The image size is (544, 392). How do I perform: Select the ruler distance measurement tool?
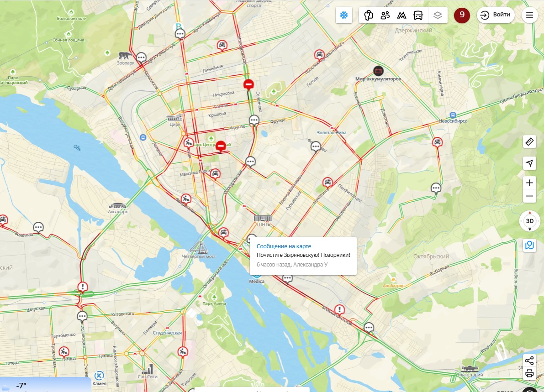tap(529, 142)
